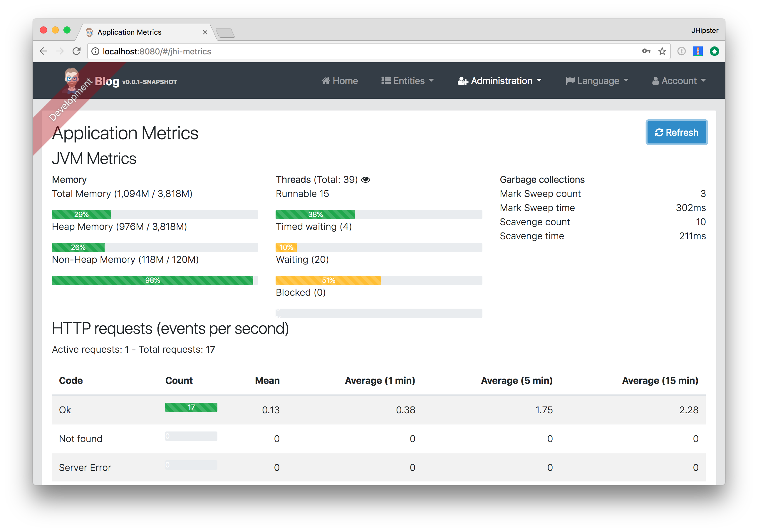Click the JHipster Blog logo avatar

click(x=71, y=79)
